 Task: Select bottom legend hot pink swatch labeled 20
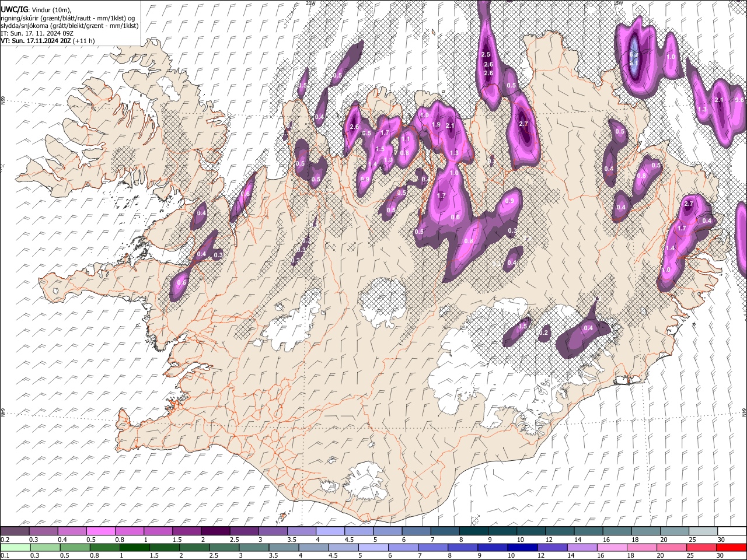click(672, 547)
